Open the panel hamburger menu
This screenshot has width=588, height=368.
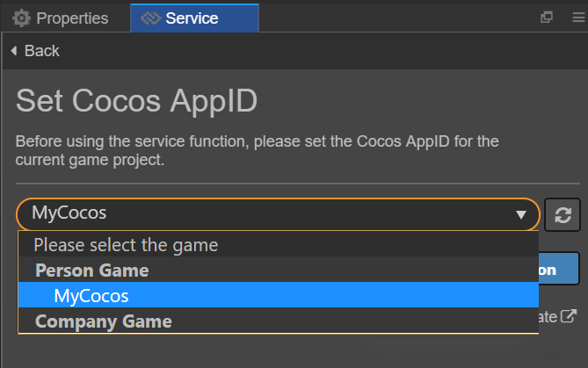(x=577, y=17)
